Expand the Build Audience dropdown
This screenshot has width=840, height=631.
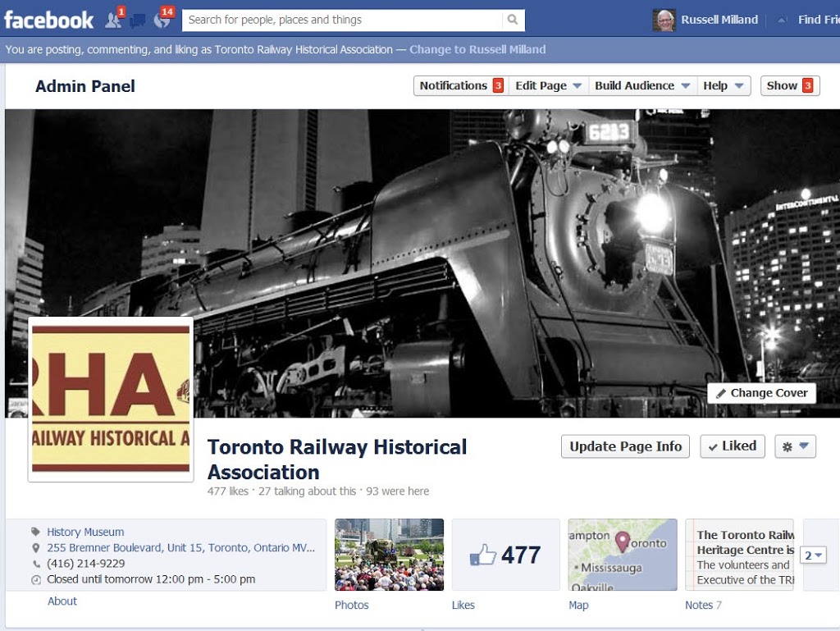641,85
